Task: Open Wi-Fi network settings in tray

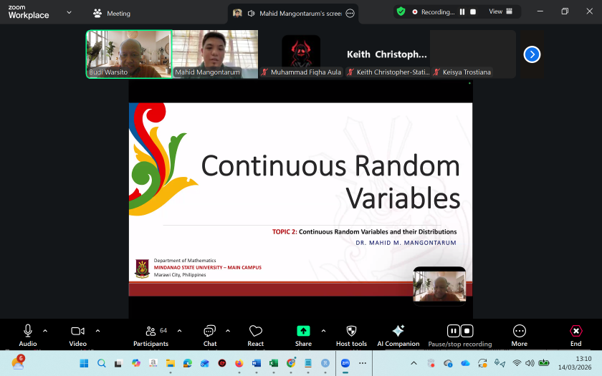Action: (x=517, y=363)
